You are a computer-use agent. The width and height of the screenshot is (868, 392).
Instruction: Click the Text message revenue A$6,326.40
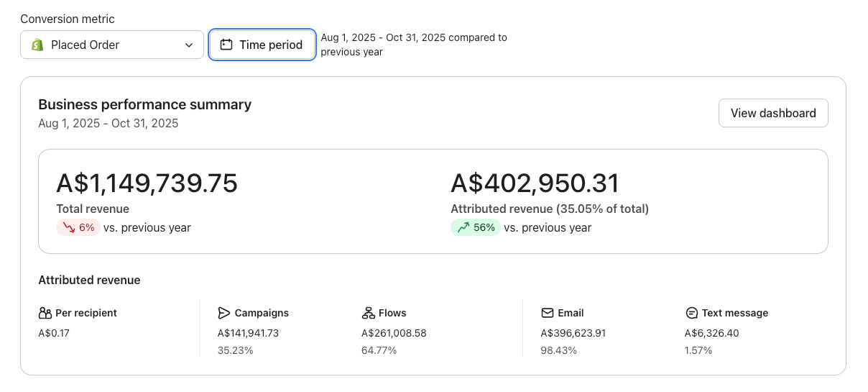pos(712,333)
